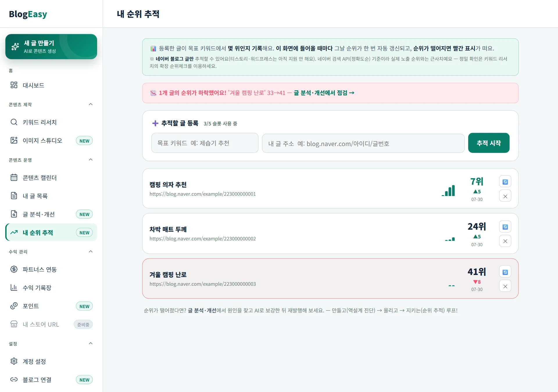
Task: Delete the 캠핑 의자 추천 tracking entry
Action: (505, 196)
